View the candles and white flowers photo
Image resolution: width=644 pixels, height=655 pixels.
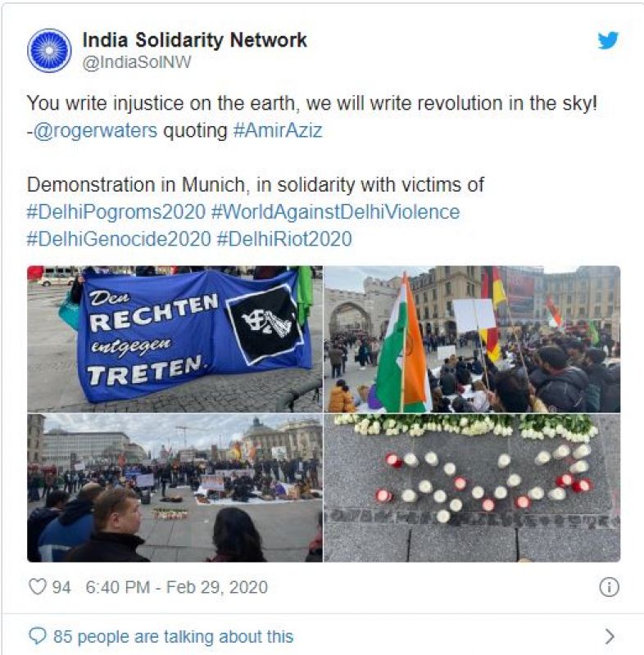pyautogui.click(x=472, y=488)
